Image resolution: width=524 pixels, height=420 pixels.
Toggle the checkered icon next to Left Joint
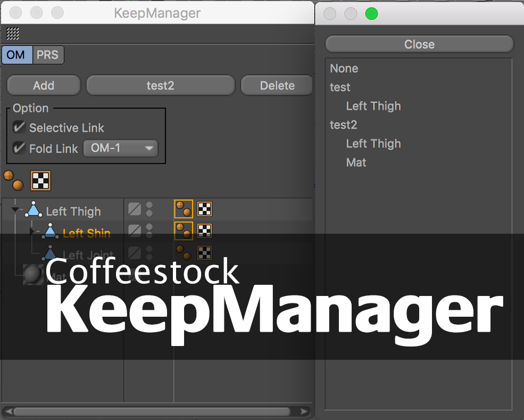[204, 252]
